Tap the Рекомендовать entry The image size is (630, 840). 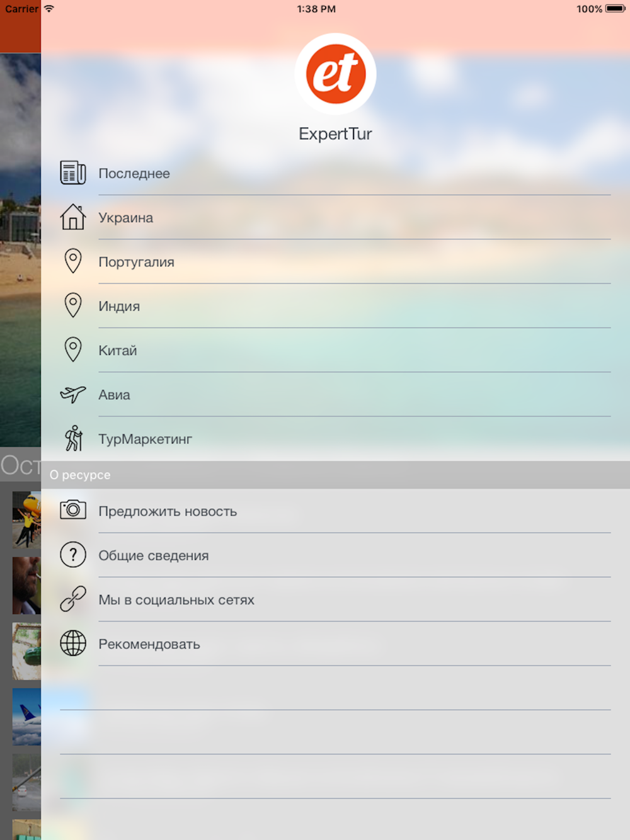(x=335, y=644)
